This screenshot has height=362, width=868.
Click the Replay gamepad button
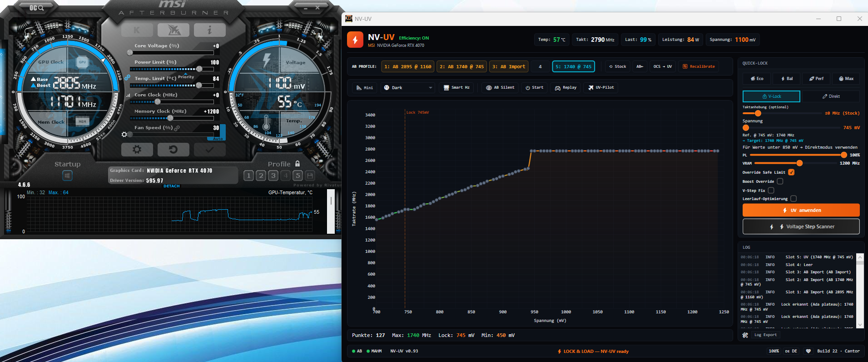pyautogui.click(x=565, y=87)
